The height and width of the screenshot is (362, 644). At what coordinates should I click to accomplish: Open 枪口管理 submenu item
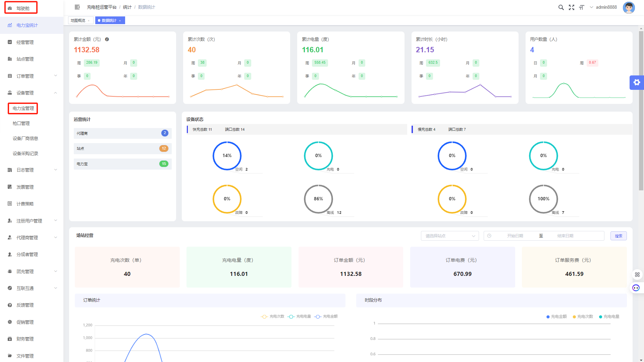point(21,123)
